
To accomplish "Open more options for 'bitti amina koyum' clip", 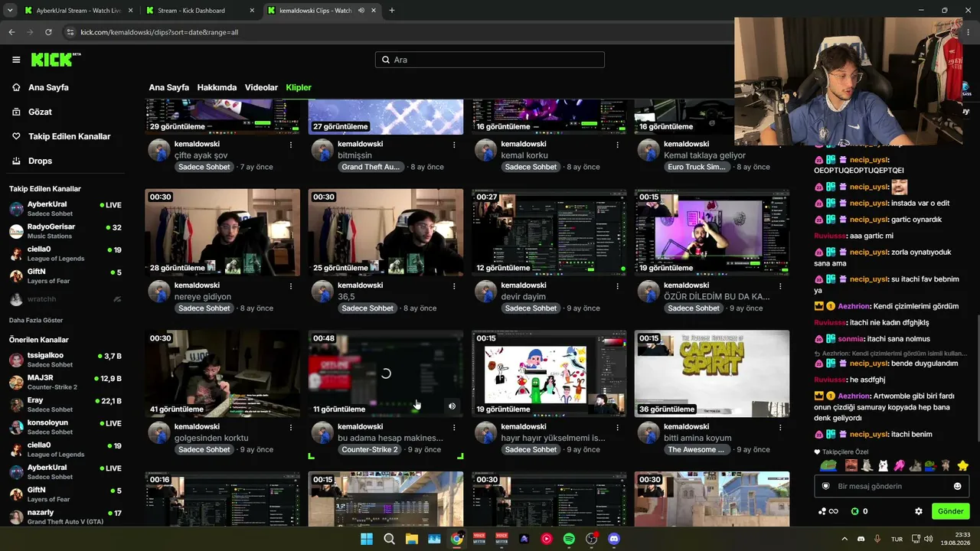I will [781, 427].
